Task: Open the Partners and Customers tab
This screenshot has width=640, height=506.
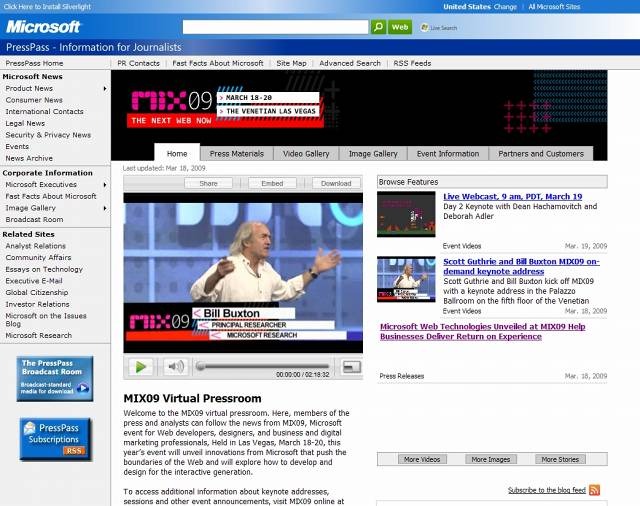Action: click(x=541, y=153)
